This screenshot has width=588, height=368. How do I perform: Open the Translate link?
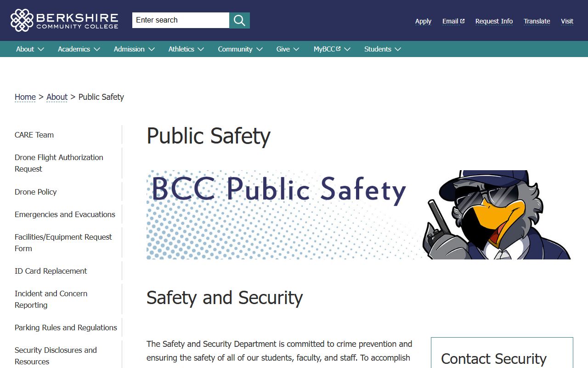click(537, 21)
